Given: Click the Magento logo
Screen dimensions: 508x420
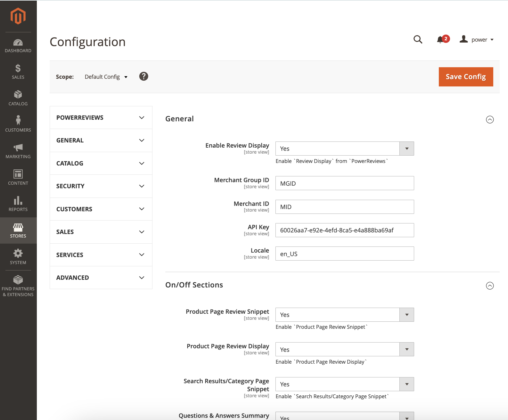Looking at the screenshot, I should coord(18,16).
